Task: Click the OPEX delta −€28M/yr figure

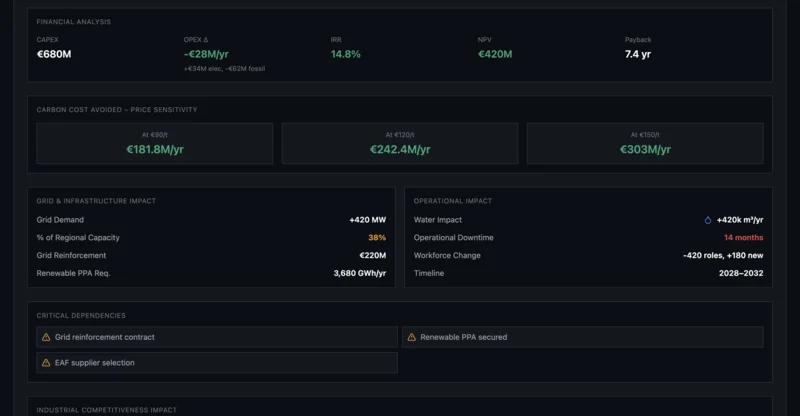Action: (206, 54)
